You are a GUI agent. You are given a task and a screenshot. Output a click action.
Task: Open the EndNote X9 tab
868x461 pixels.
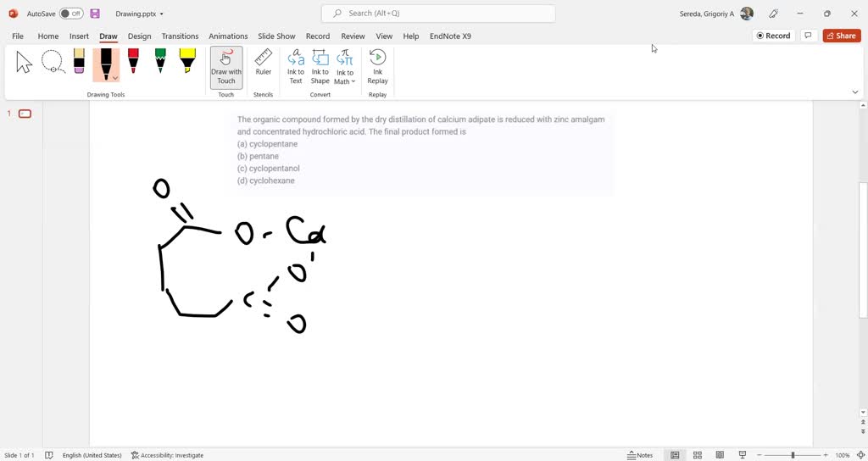pos(451,36)
